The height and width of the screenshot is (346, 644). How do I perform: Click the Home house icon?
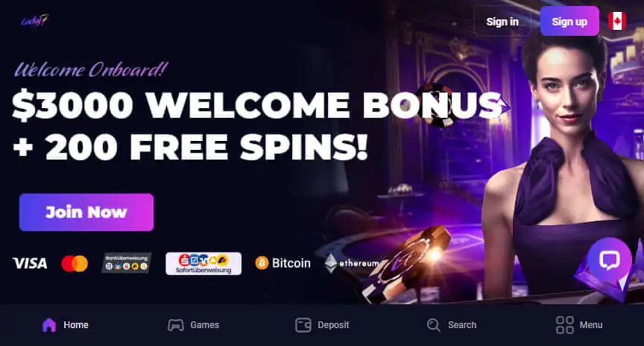point(49,325)
